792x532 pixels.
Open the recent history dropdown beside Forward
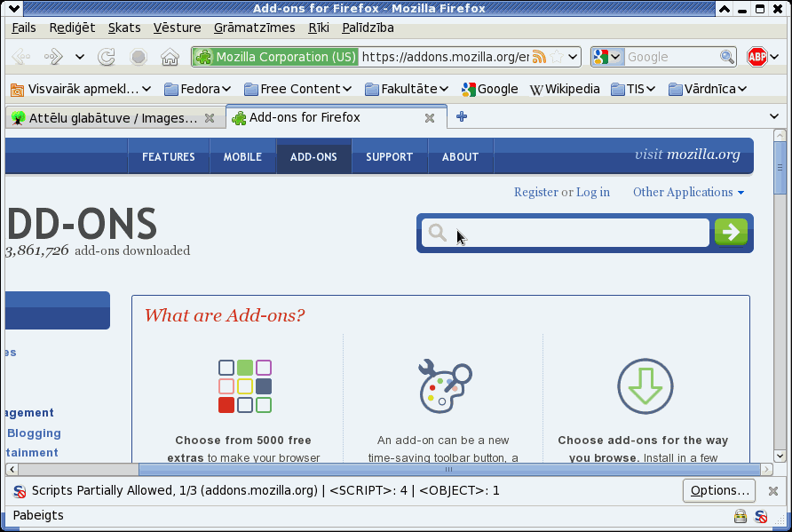pos(80,57)
